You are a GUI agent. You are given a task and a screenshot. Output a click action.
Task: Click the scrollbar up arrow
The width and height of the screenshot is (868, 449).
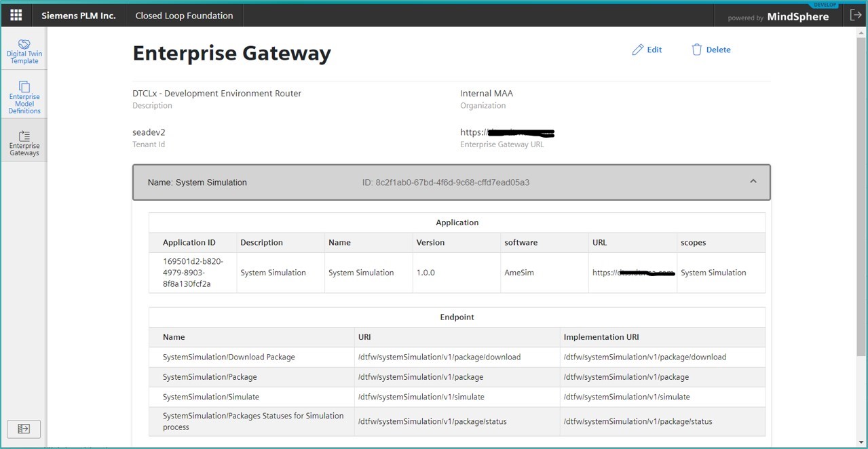point(862,31)
